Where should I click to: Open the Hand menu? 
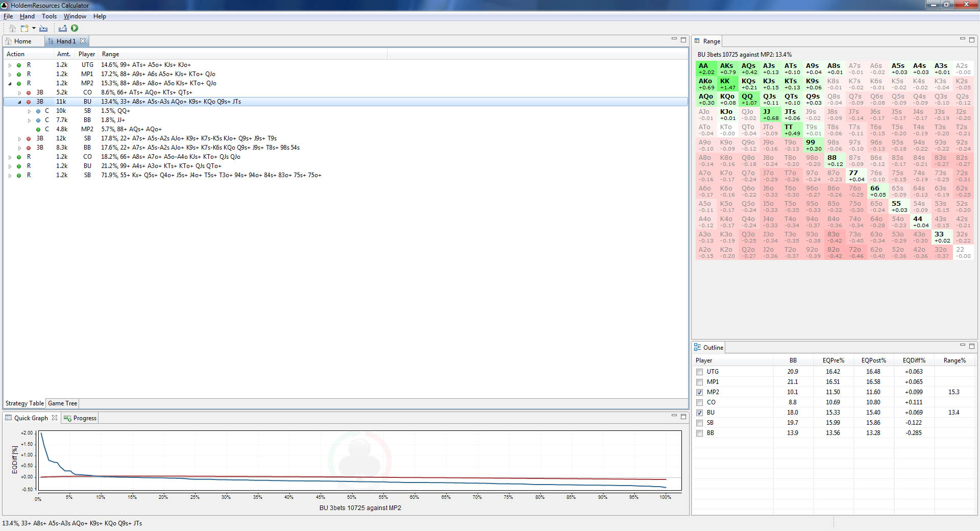(x=27, y=16)
